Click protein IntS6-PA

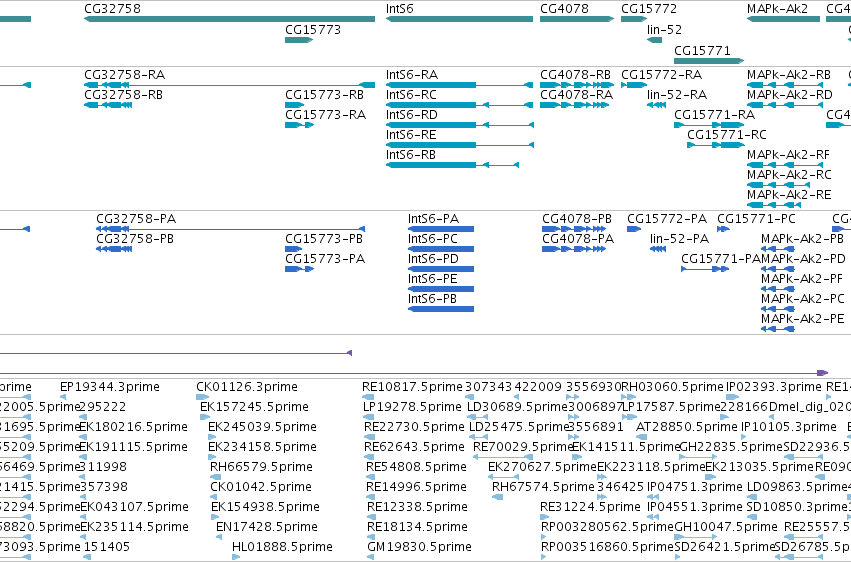click(441, 229)
